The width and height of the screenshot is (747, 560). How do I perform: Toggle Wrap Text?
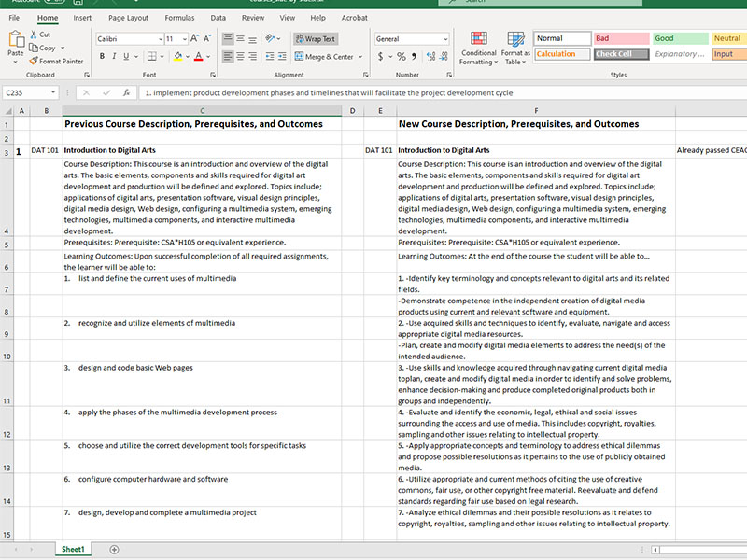tap(316, 39)
